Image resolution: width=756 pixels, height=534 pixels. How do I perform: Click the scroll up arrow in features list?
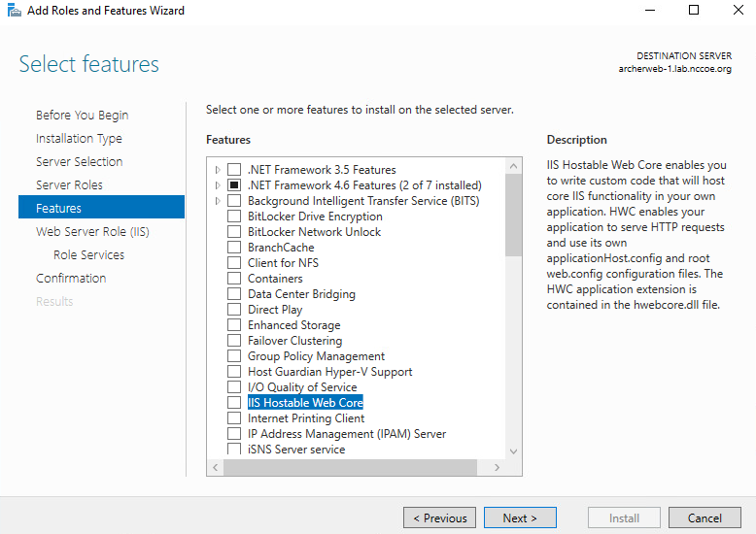click(513, 166)
